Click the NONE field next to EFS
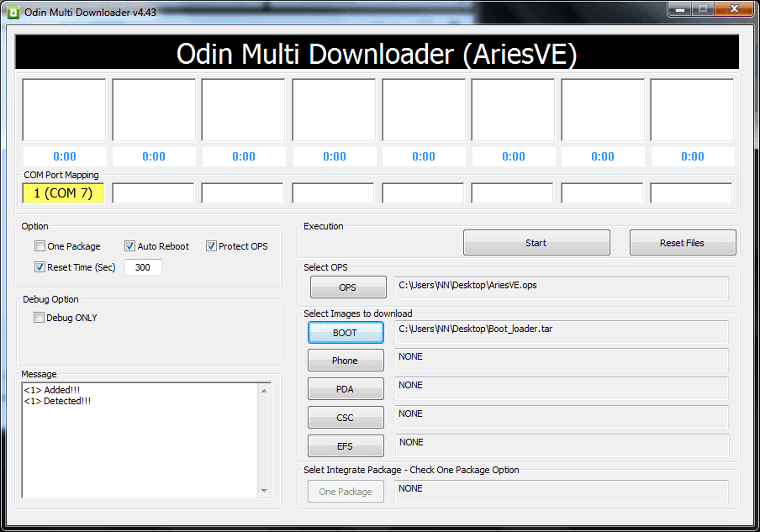 click(562, 445)
